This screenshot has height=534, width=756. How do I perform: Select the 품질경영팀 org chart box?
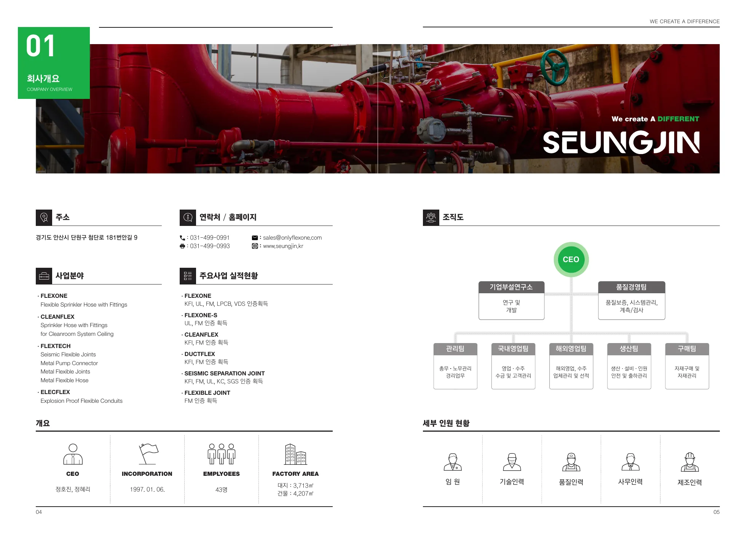632,300
